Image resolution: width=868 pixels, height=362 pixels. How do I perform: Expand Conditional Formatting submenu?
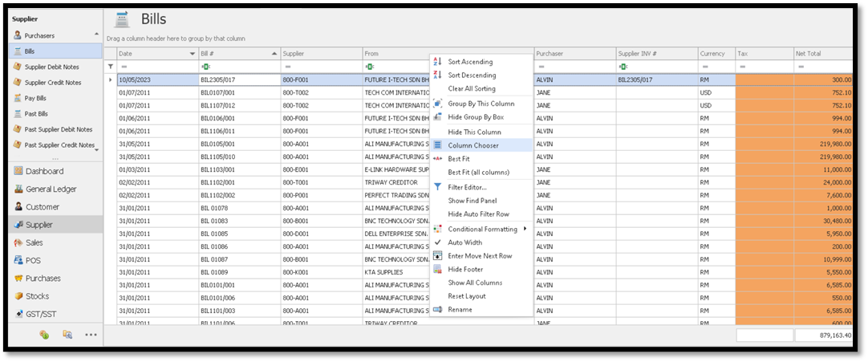point(481,229)
